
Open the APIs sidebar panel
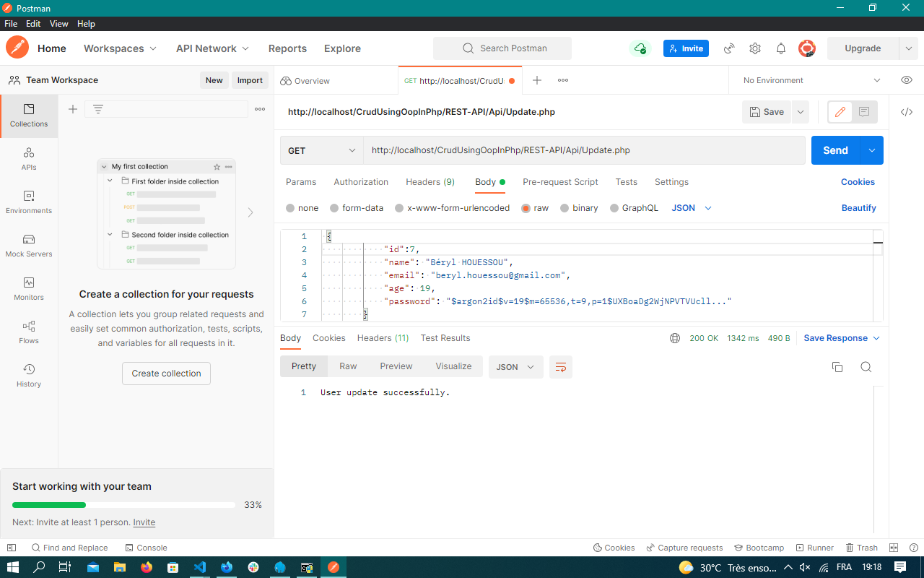pyautogui.click(x=29, y=159)
